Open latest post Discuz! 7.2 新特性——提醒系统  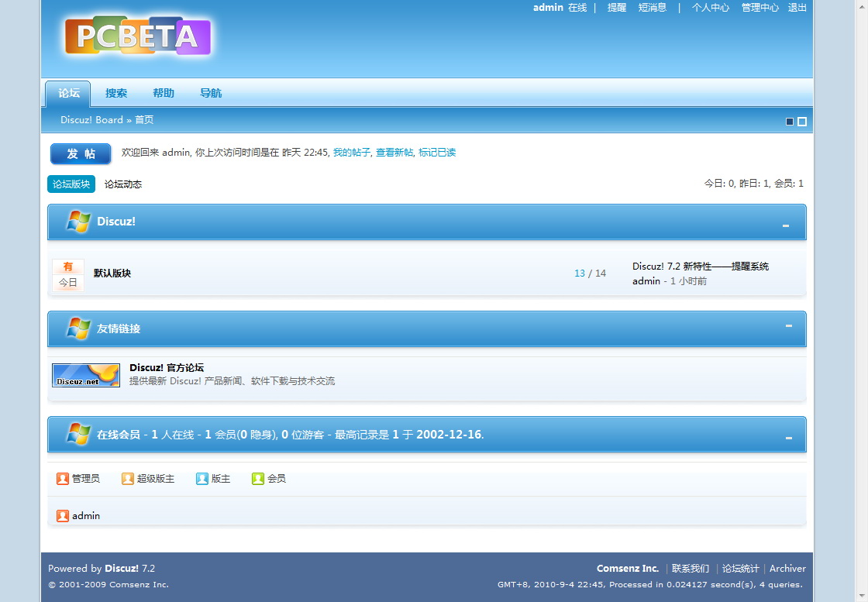pyautogui.click(x=701, y=267)
